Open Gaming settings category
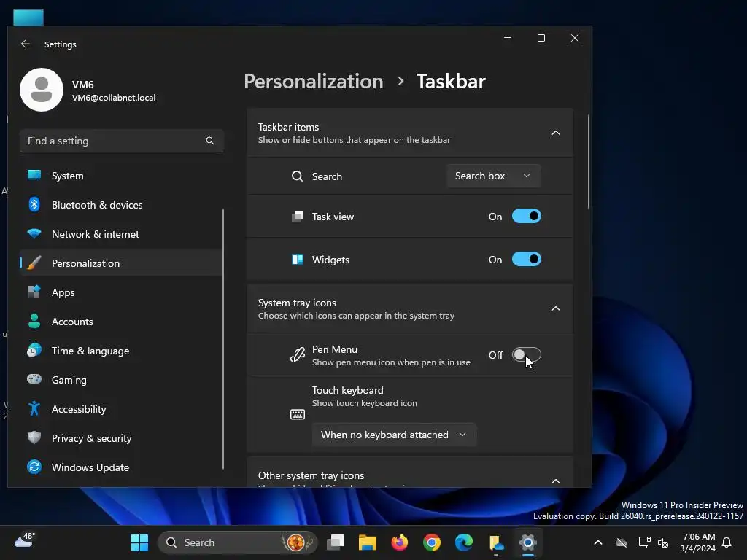The height and width of the screenshot is (560, 747). [121, 380]
